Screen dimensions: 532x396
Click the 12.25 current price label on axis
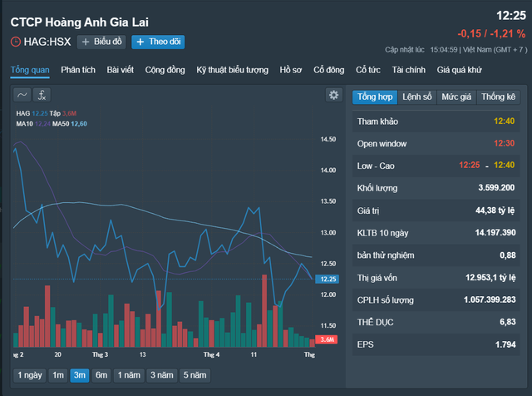[x=328, y=280]
